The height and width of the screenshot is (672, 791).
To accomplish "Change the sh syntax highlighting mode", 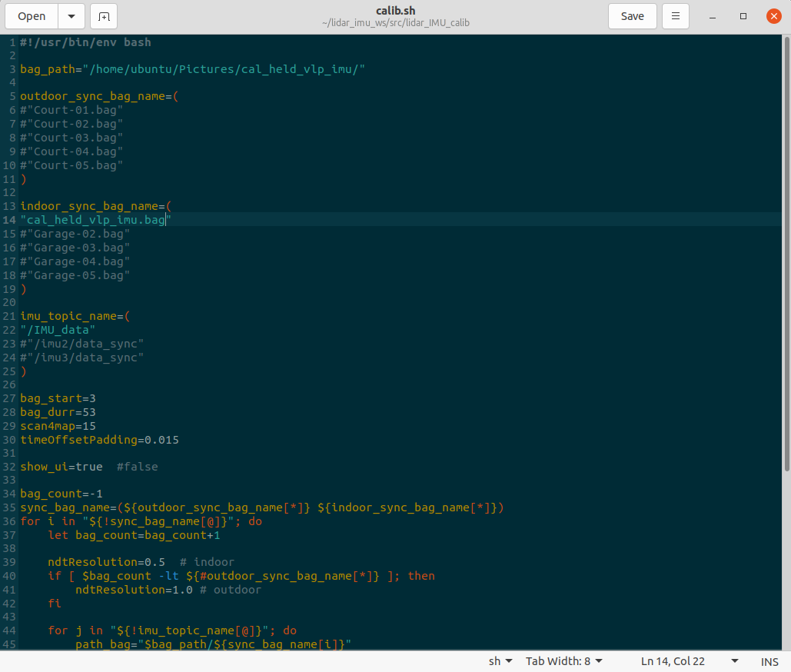I will [x=500, y=661].
